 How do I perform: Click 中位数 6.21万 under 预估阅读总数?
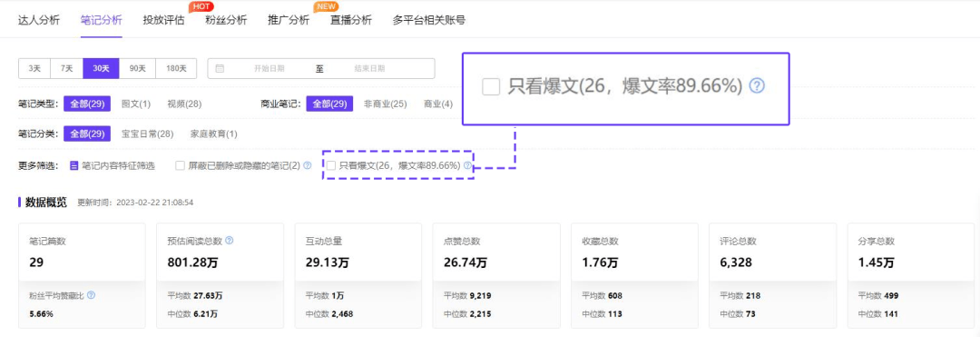click(x=192, y=314)
